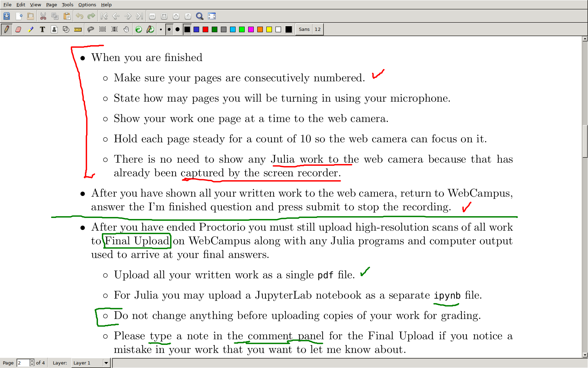Select the fine pen thickness dot
The width and height of the screenshot is (588, 368).
point(161,29)
